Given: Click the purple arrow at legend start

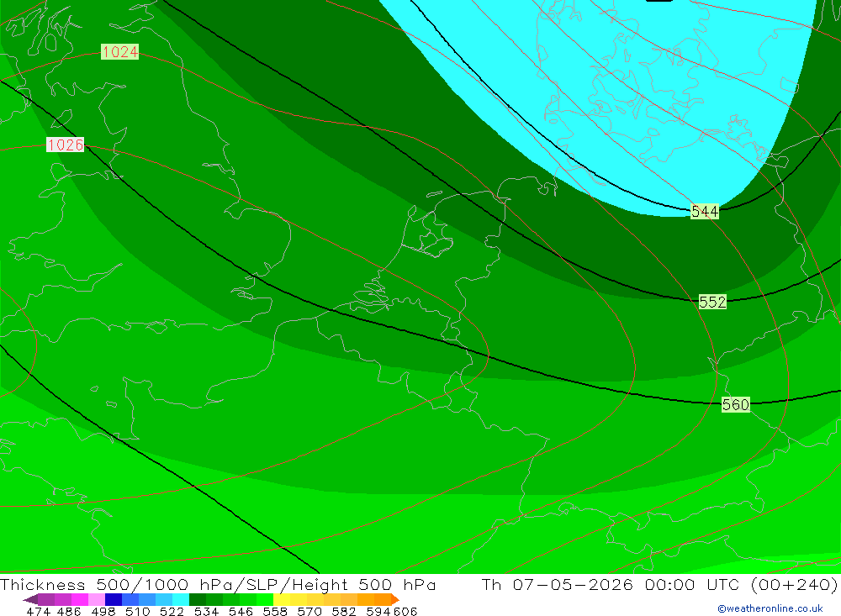Looking at the screenshot, I should click(x=30, y=599).
